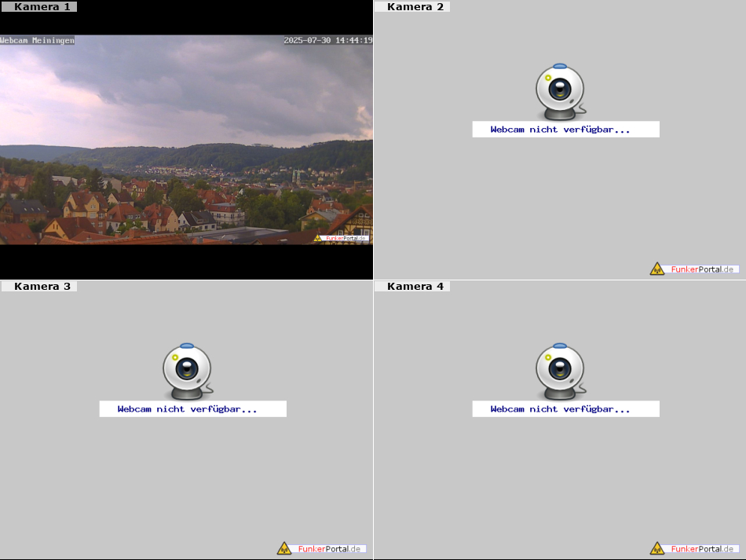
Task: Click the webcam icon in Kamera 2
Action: 561,92
